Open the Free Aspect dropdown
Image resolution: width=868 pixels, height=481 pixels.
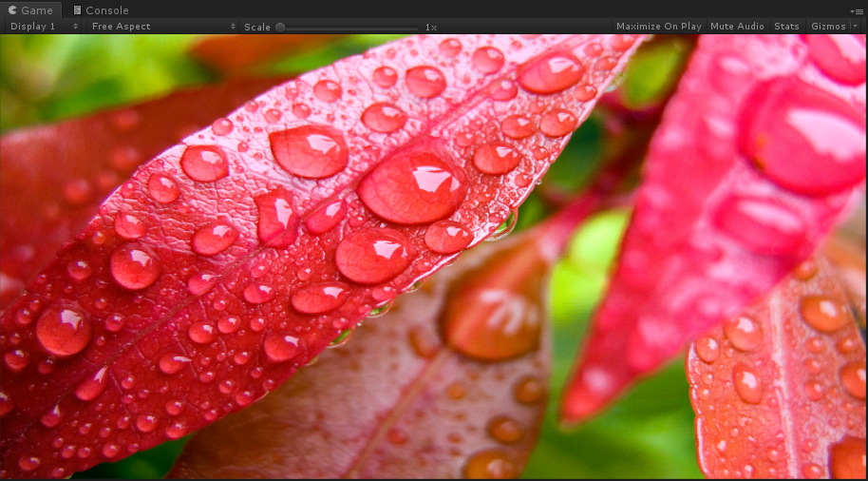click(x=162, y=26)
